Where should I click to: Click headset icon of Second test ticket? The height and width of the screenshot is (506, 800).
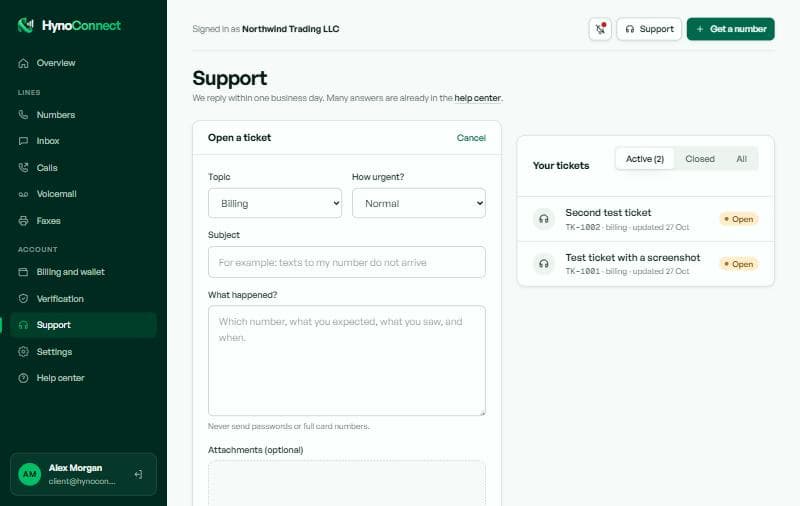(544, 219)
